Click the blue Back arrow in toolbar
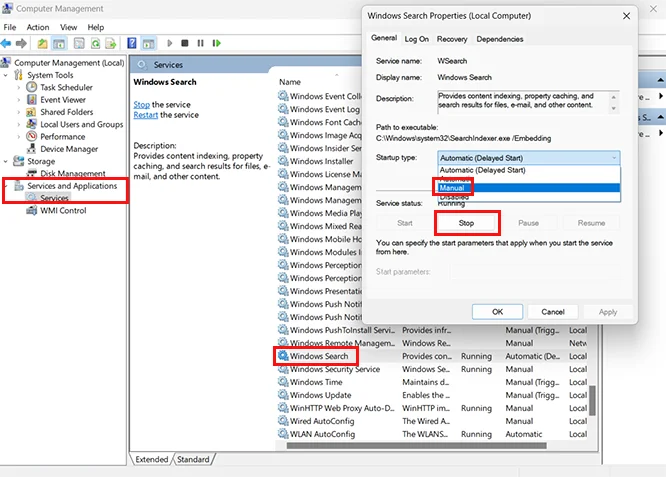Screen dimensions: 666x477 coord(6,43)
